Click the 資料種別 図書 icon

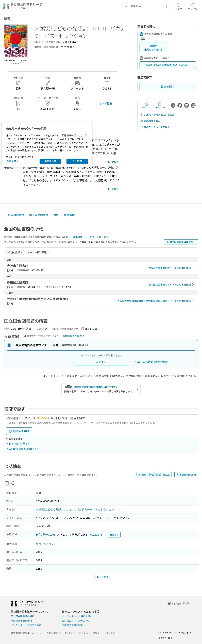18,83
